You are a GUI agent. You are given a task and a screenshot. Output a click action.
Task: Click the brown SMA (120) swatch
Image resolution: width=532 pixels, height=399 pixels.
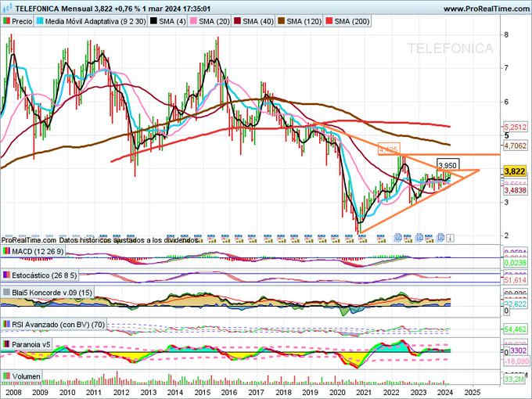click(x=282, y=21)
